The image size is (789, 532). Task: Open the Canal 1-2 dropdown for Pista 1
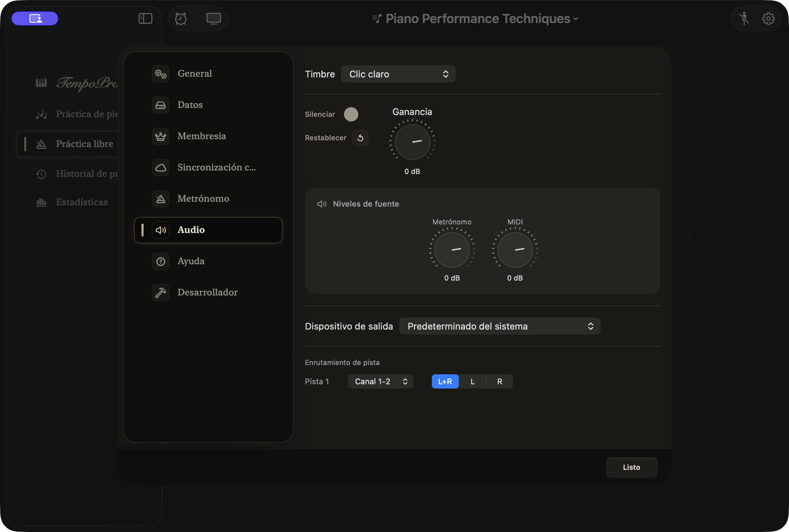[x=380, y=381]
